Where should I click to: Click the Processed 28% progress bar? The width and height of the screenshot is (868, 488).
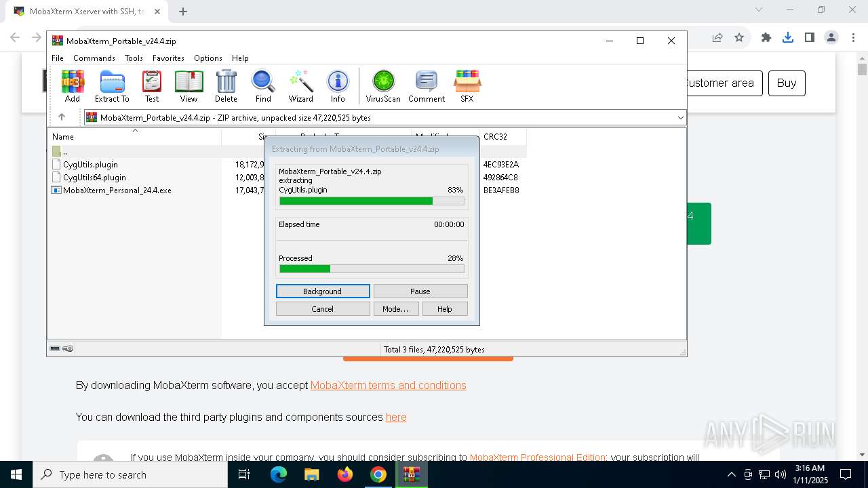click(372, 269)
